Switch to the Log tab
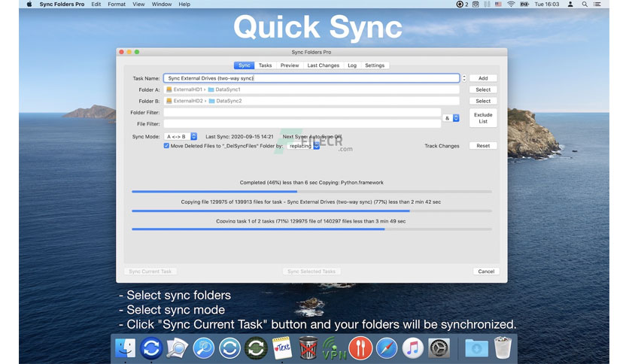629x364 pixels. pyautogui.click(x=352, y=65)
